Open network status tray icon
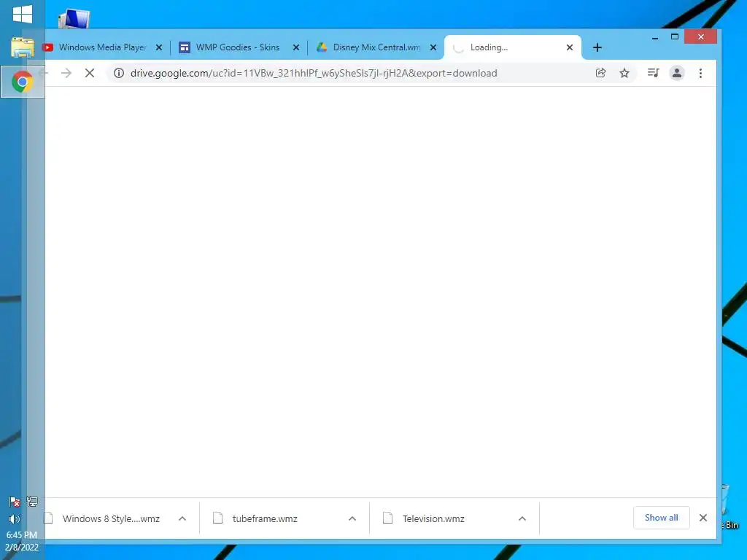747x560 pixels. (32, 502)
